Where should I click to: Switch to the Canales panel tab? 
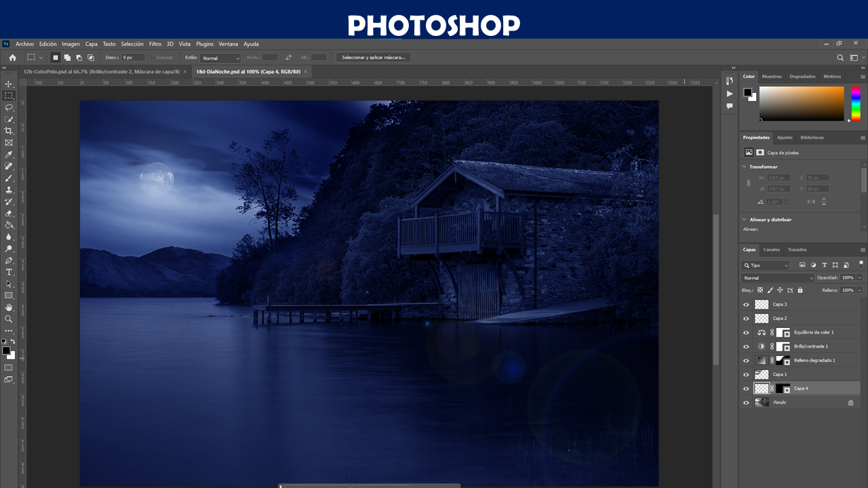pyautogui.click(x=772, y=249)
